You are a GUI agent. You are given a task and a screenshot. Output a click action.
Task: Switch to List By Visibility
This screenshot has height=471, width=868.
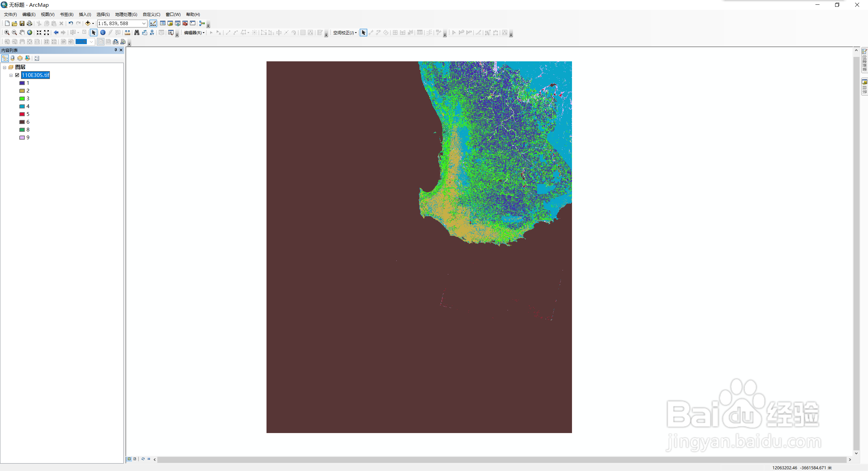coord(20,58)
